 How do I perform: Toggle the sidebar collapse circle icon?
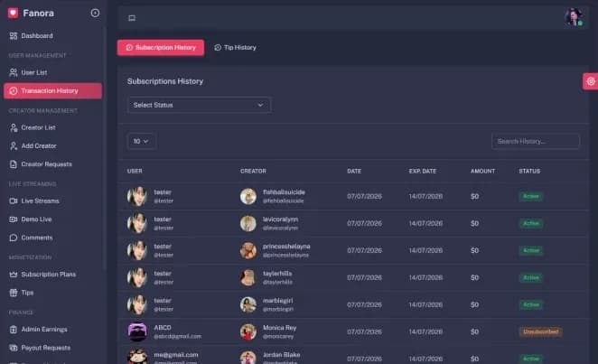point(95,13)
